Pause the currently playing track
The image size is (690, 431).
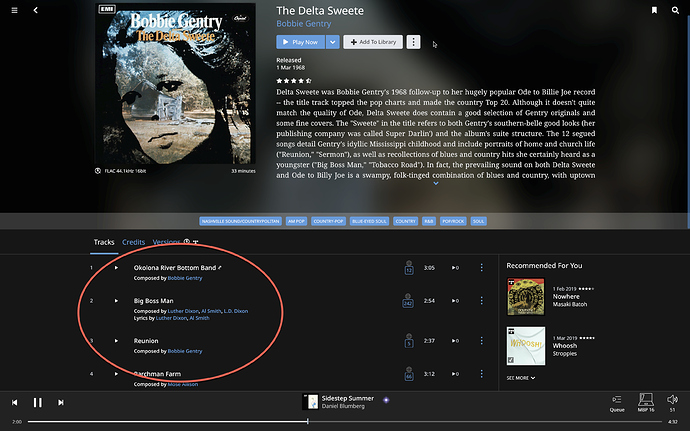38,402
